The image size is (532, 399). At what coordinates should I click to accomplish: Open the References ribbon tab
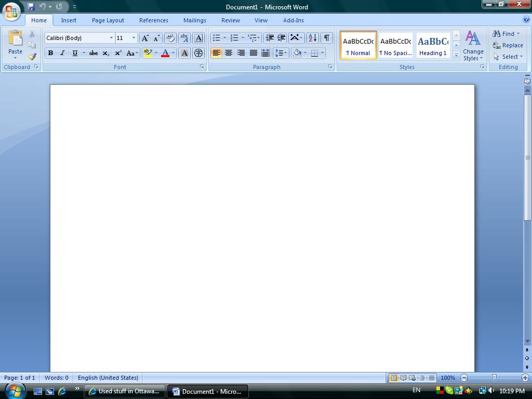[x=153, y=20]
